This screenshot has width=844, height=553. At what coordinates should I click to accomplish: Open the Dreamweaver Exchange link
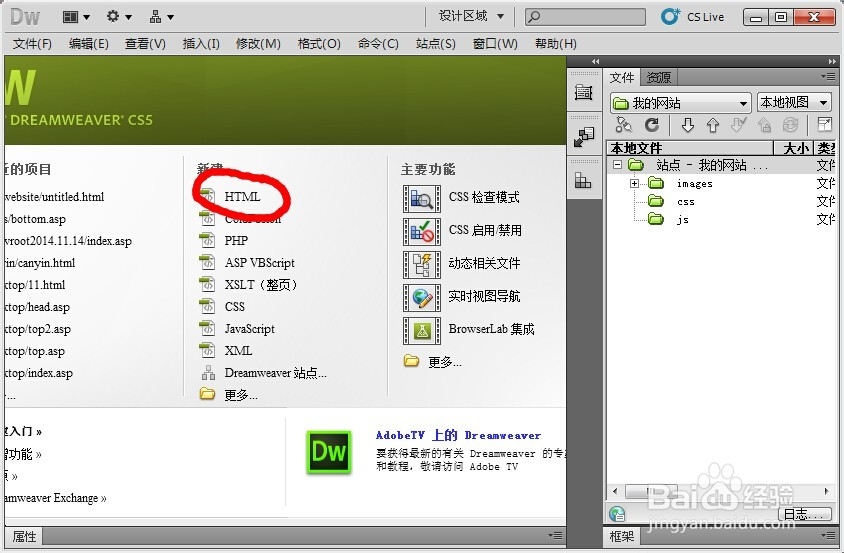click(54, 498)
